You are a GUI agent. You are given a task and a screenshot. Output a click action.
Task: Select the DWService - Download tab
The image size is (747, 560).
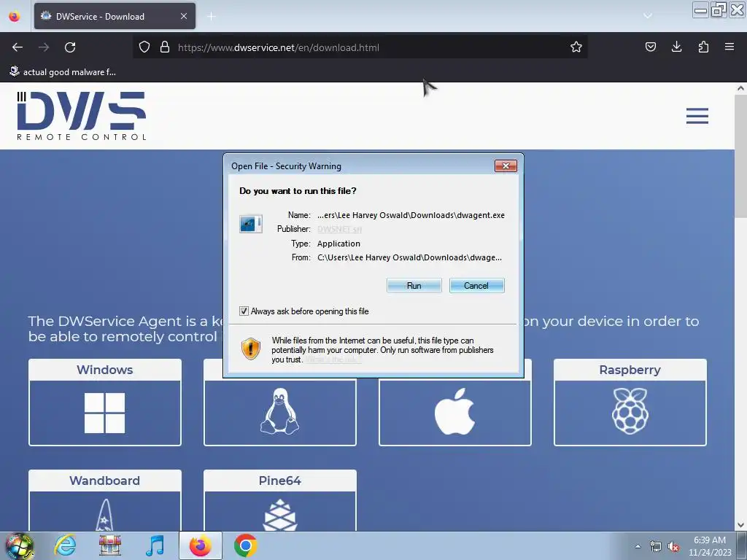tap(115, 16)
